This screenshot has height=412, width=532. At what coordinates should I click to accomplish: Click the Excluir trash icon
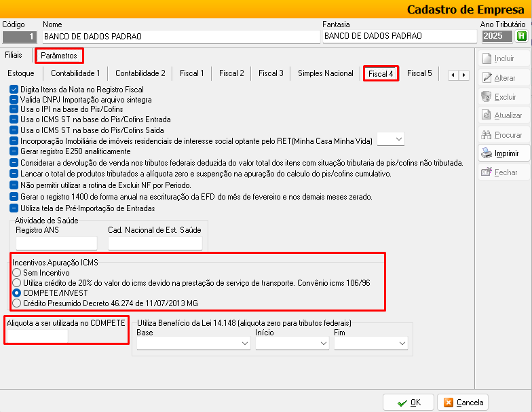click(486, 96)
